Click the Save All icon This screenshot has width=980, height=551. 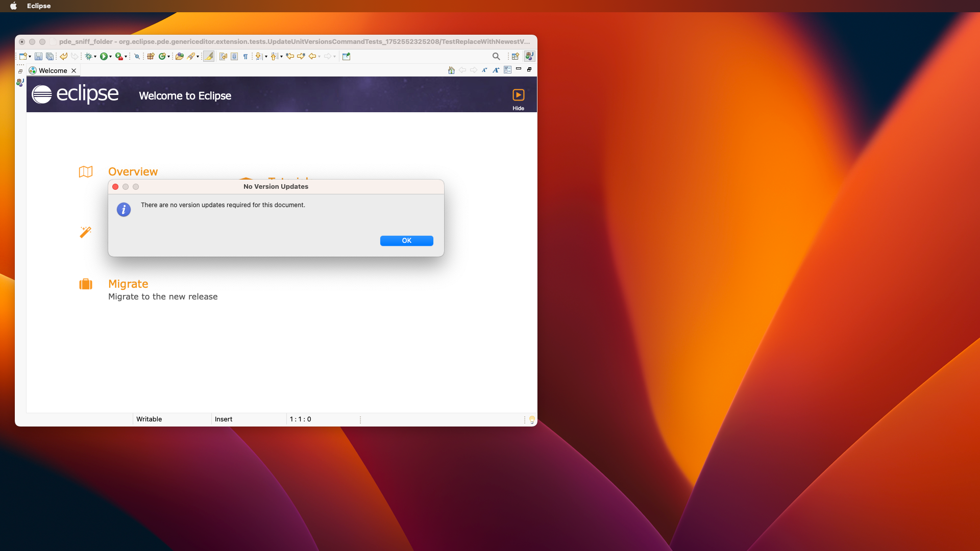point(50,56)
